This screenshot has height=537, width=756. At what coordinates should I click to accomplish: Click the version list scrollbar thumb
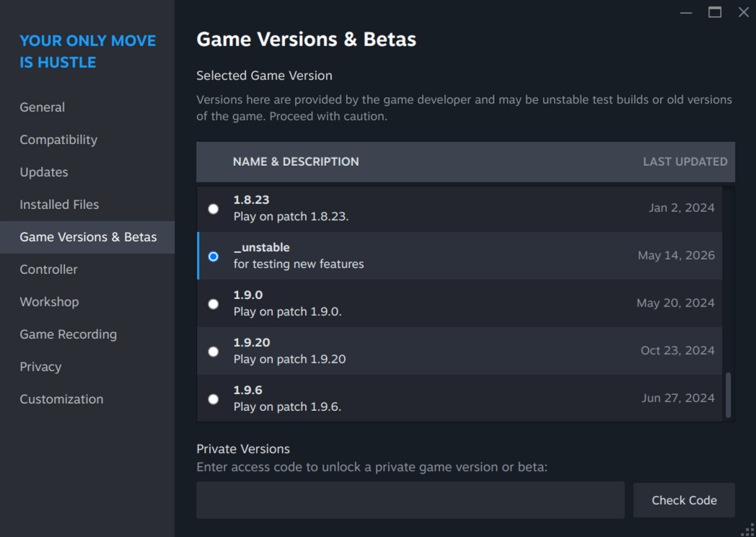pos(728,395)
